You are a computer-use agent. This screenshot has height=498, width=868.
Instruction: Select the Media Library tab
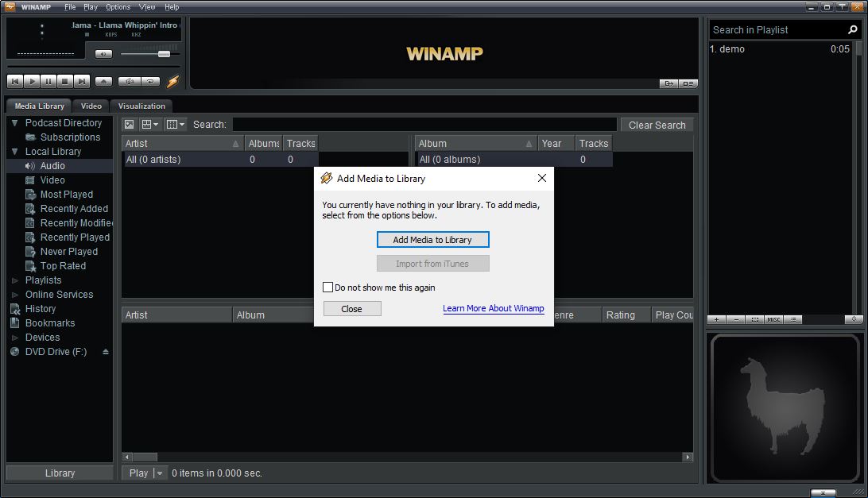(x=39, y=106)
